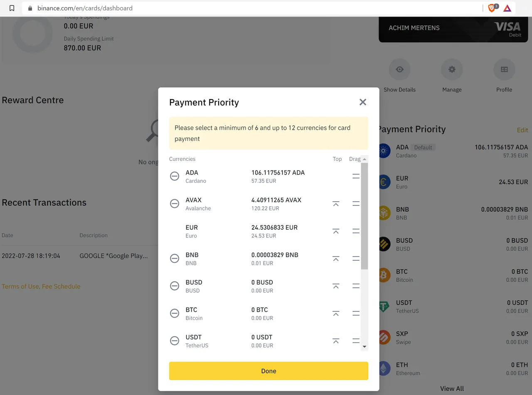This screenshot has width=532, height=395.
Task: Remove BTC with its minus icon
Action: 175,314
